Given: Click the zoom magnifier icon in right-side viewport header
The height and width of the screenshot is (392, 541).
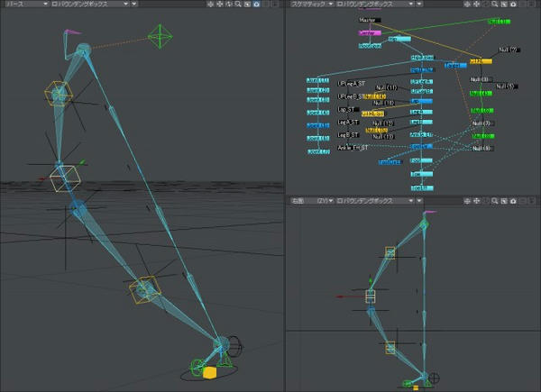Looking at the screenshot, I should tap(495, 201).
